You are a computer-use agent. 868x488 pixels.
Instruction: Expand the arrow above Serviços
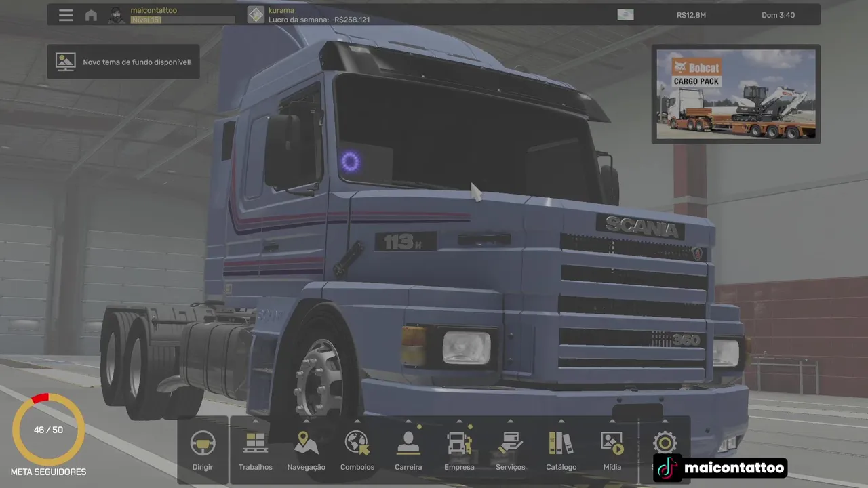[510, 420]
